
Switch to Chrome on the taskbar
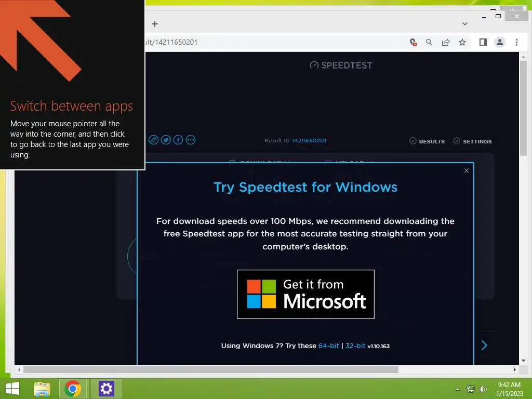pyautogui.click(x=73, y=389)
